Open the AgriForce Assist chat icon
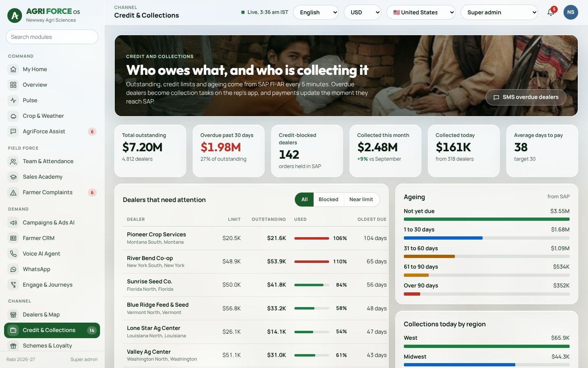 [13, 132]
